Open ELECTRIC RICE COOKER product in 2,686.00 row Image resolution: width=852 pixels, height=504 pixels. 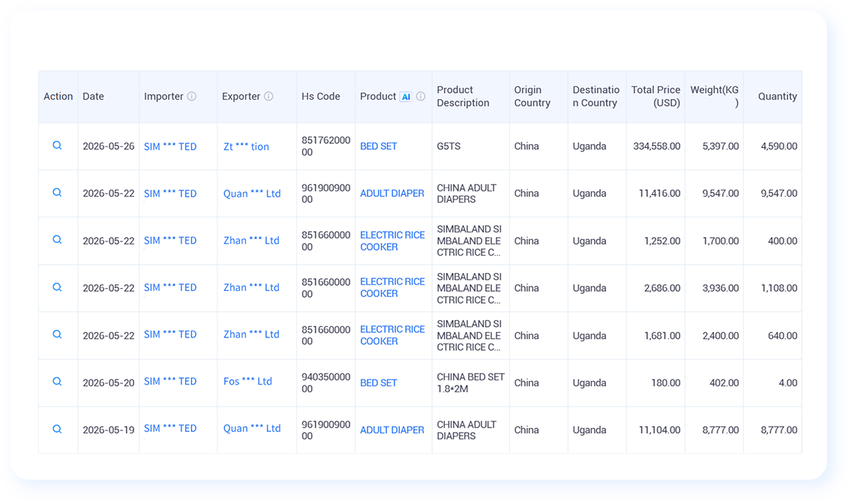tap(392, 288)
